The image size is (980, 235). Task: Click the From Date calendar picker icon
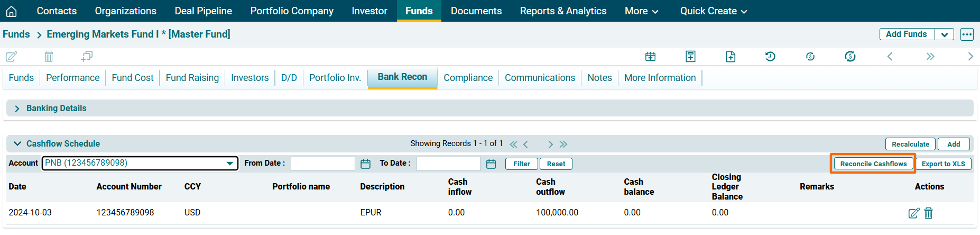coord(365,164)
